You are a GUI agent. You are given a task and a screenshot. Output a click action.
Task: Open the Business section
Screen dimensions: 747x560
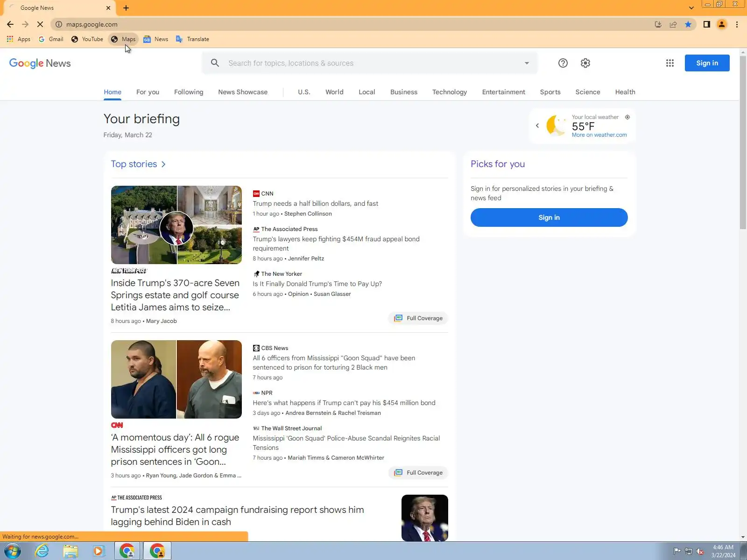tap(404, 92)
